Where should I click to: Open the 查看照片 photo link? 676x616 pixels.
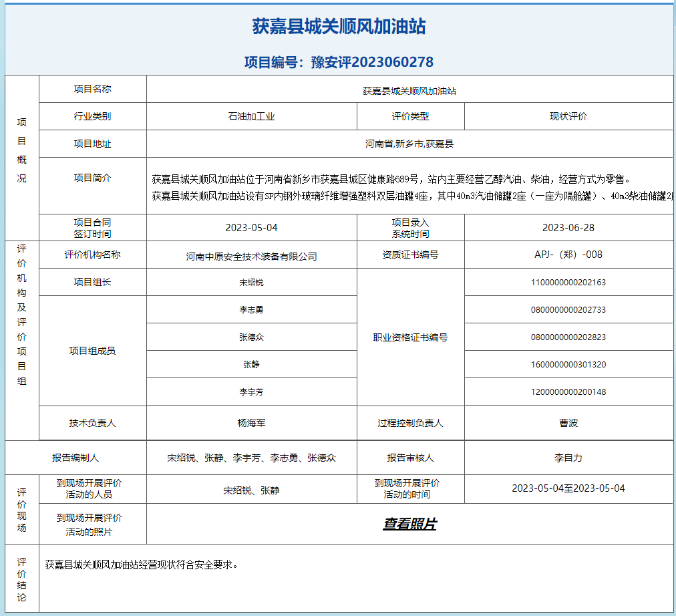[x=409, y=524]
